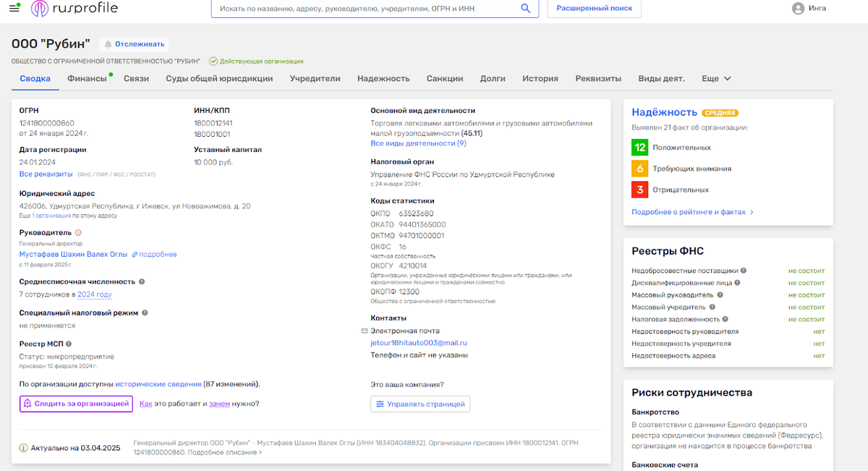The height and width of the screenshot is (471, 868).
Task: Click the Отслеживать button
Action: [134, 44]
